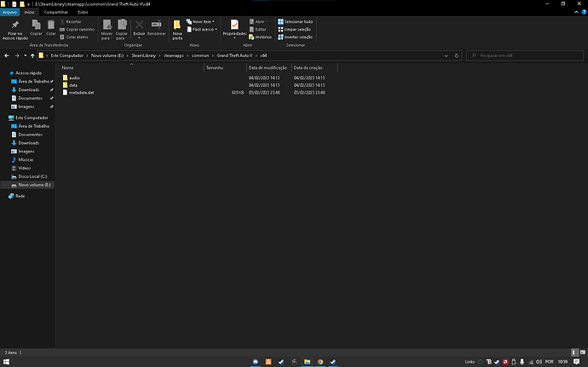
Task: Click Histórico in the Abrir group
Action: click(262, 37)
